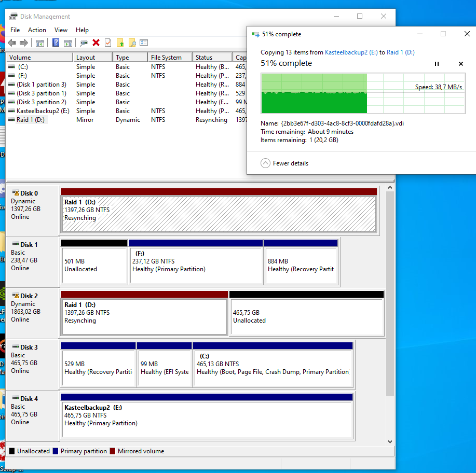Click the red X delete icon

[x=96, y=43]
